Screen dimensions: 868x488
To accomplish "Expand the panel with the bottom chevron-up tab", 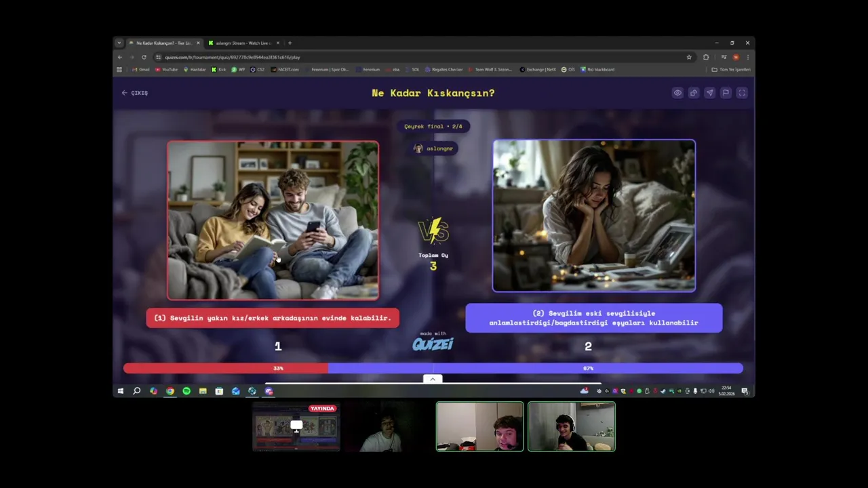I will [x=433, y=379].
